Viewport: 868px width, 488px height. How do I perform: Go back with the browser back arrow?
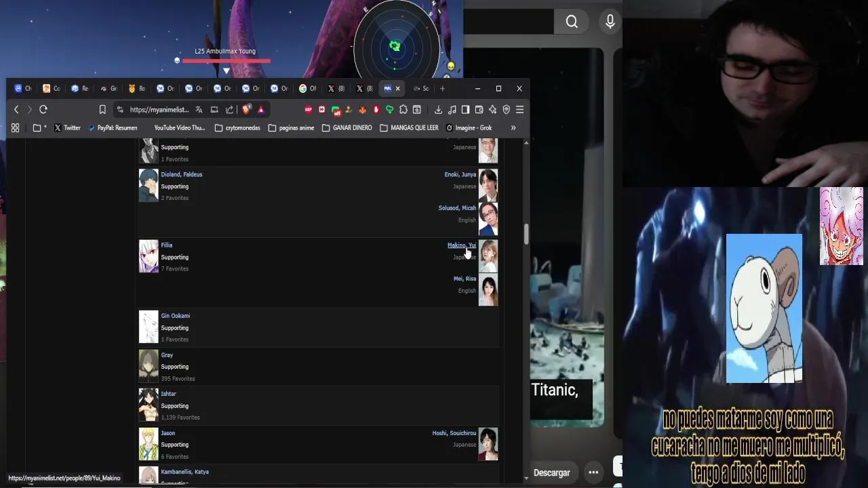[16, 109]
